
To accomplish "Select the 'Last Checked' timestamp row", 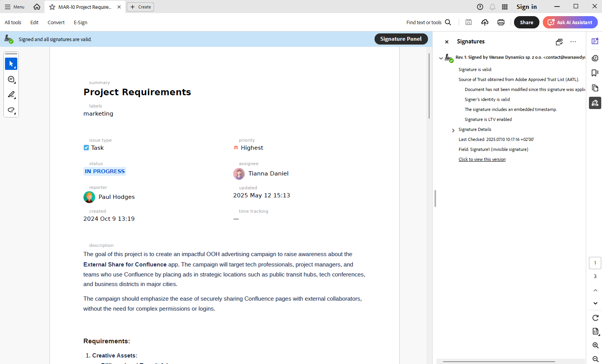I will [x=496, y=139].
